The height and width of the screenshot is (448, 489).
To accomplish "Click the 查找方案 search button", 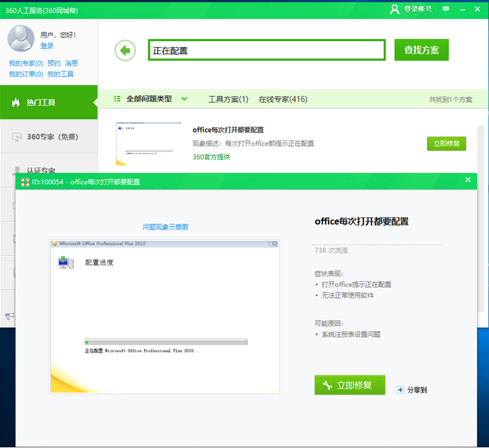I will tap(421, 50).
